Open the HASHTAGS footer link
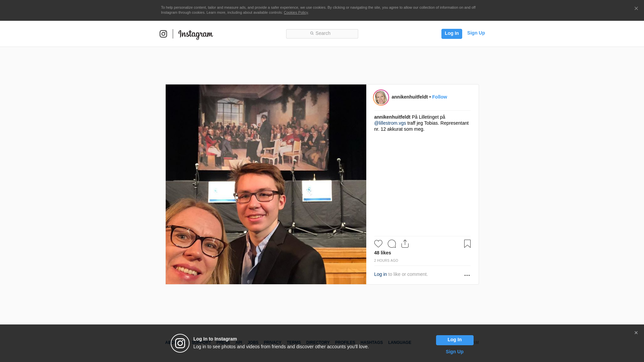 tap(372, 343)
